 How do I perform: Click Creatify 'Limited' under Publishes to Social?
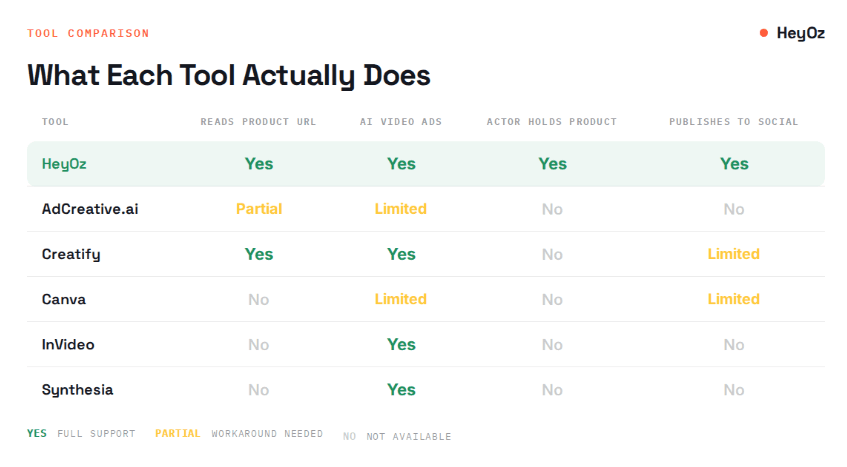click(734, 254)
